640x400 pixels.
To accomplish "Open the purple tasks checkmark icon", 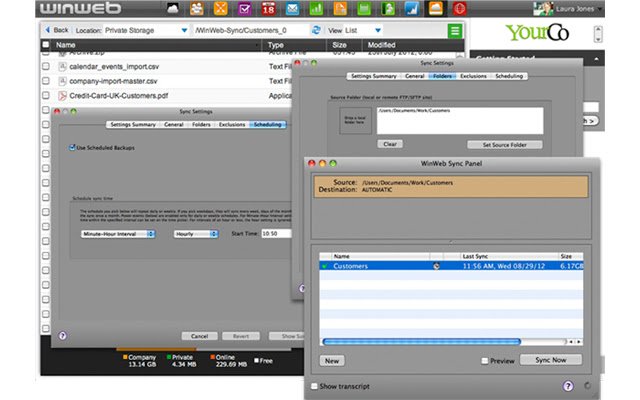I will pos(244,8).
